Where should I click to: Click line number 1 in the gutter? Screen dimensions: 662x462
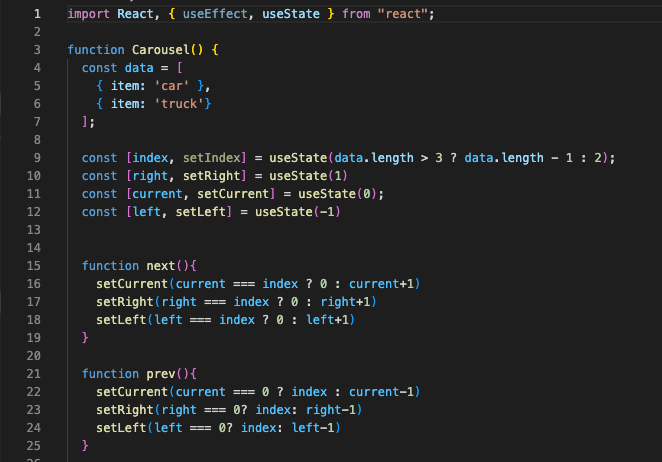click(x=38, y=14)
